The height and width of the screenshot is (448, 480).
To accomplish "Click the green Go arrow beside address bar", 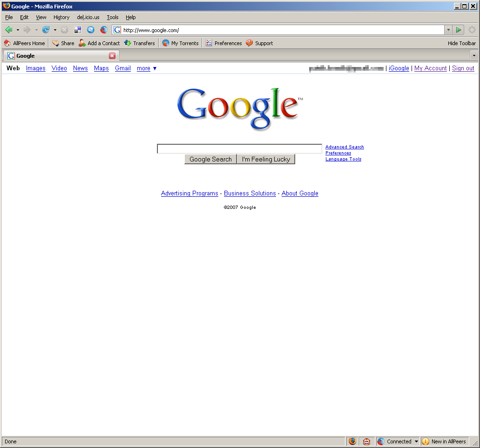I will [459, 30].
